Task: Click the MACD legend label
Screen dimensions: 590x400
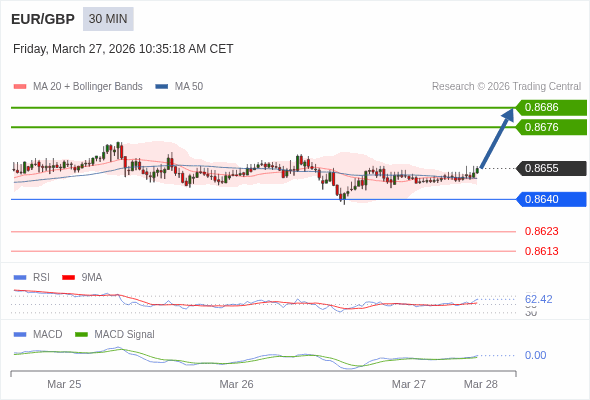Action: (x=48, y=335)
